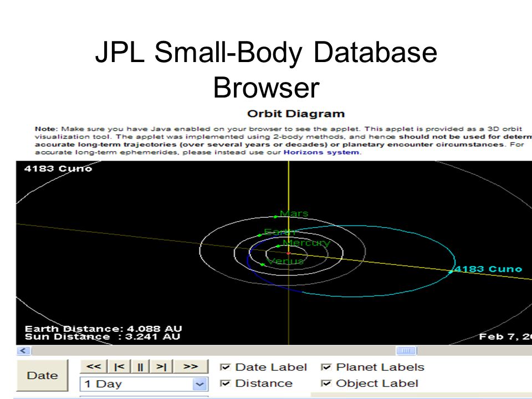The width and height of the screenshot is (532, 399).
Task: Click the pause || button
Action: (140, 367)
